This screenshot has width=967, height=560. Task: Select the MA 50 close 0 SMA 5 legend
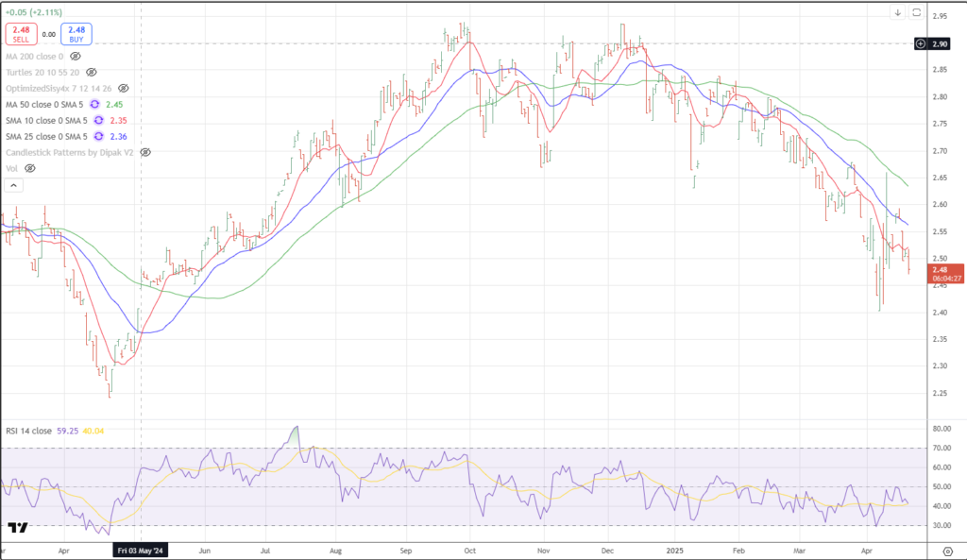(44, 104)
